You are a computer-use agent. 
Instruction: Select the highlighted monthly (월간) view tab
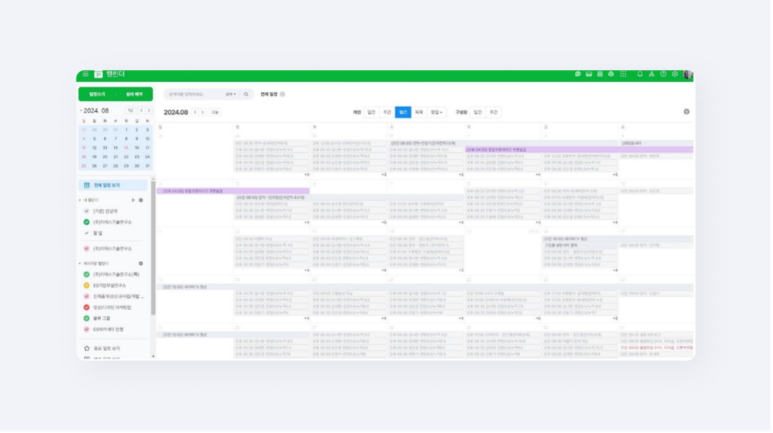(403, 113)
